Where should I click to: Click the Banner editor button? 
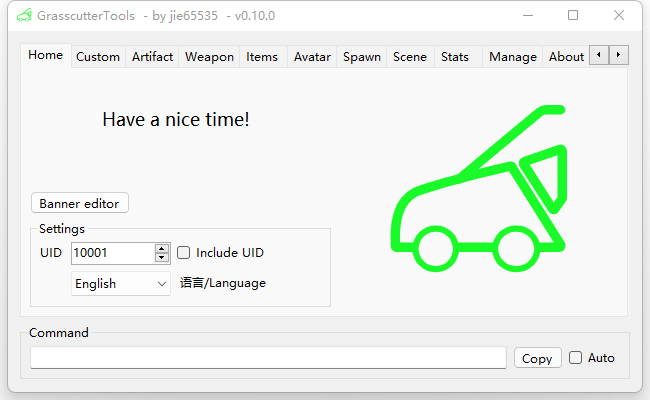79,203
